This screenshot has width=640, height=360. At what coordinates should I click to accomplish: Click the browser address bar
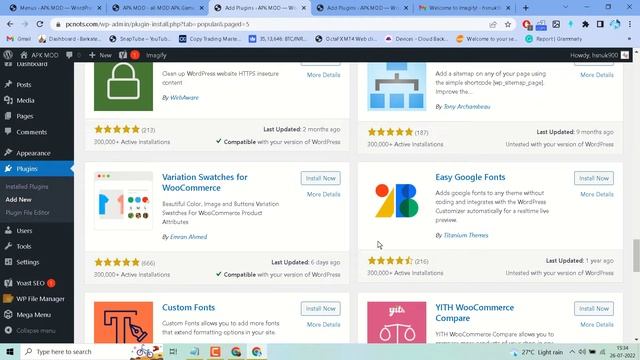tap(269, 24)
